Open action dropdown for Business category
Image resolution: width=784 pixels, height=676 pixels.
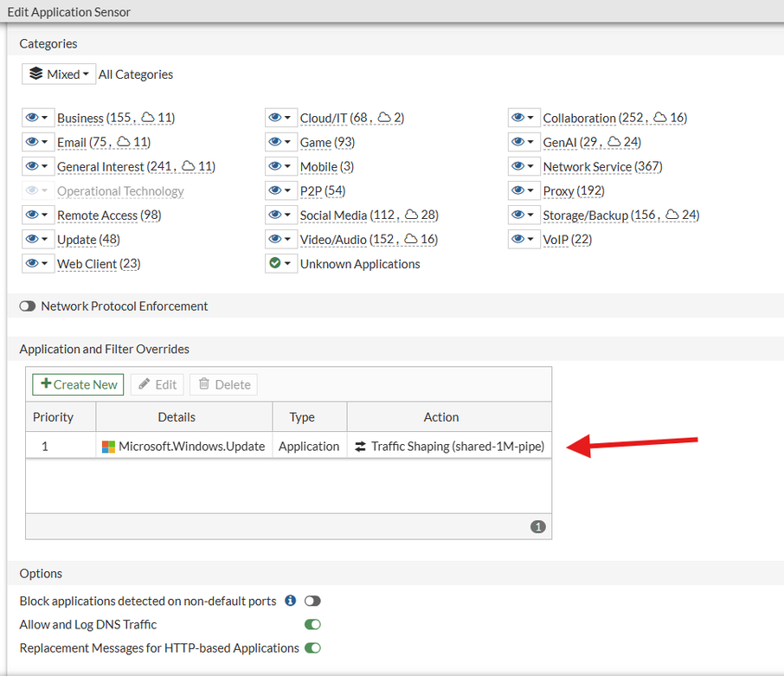[37, 118]
